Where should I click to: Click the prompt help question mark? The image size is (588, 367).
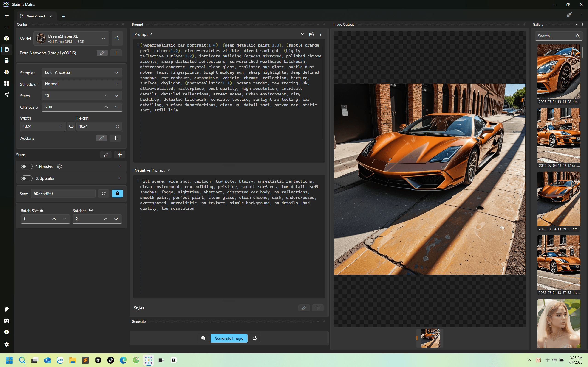point(302,34)
